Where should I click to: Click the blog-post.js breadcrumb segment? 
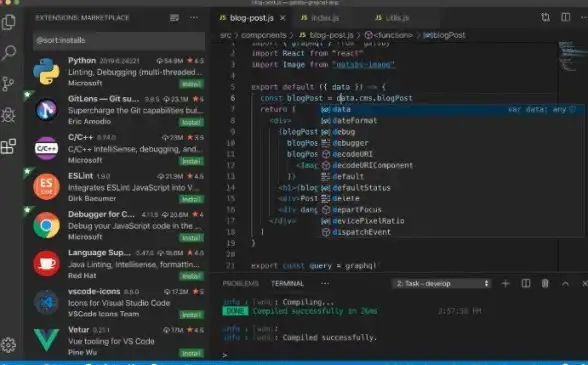pos(326,35)
